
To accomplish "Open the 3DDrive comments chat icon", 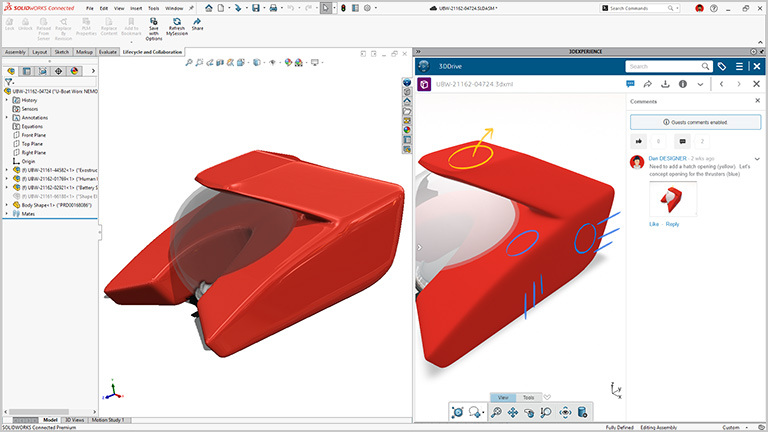I will 629,84.
